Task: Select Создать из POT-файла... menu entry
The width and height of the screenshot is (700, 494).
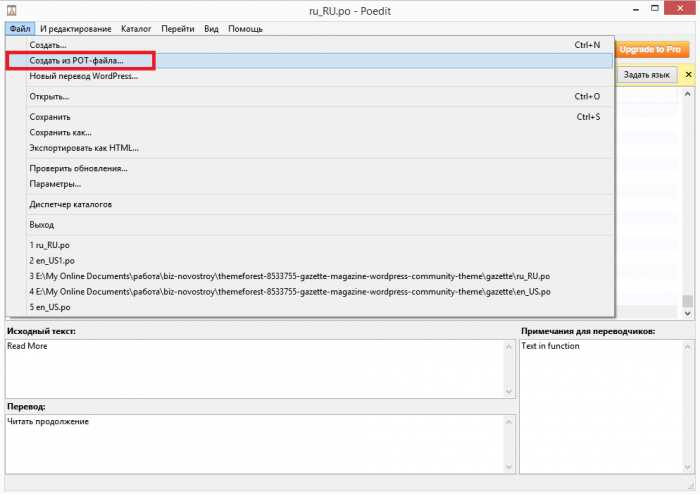Action: [310, 61]
